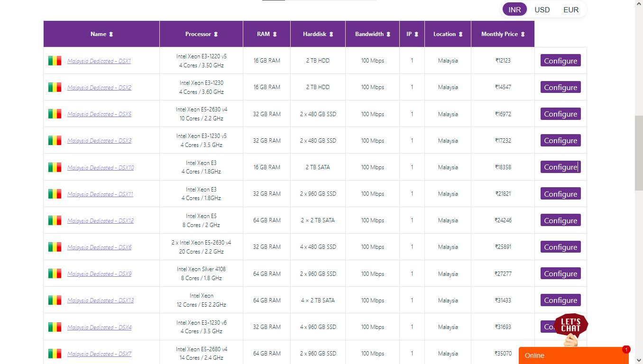643x364 pixels.
Task: Sort by Monthly Price icon
Action: (523, 34)
